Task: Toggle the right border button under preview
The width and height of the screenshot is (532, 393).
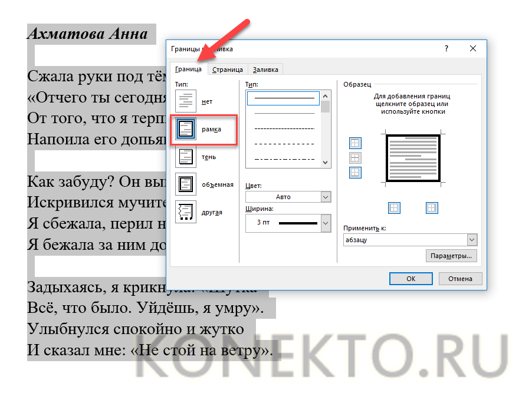Action: coord(432,207)
